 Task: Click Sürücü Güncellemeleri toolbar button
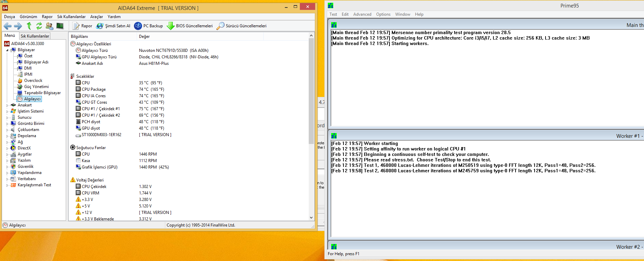[x=242, y=26]
